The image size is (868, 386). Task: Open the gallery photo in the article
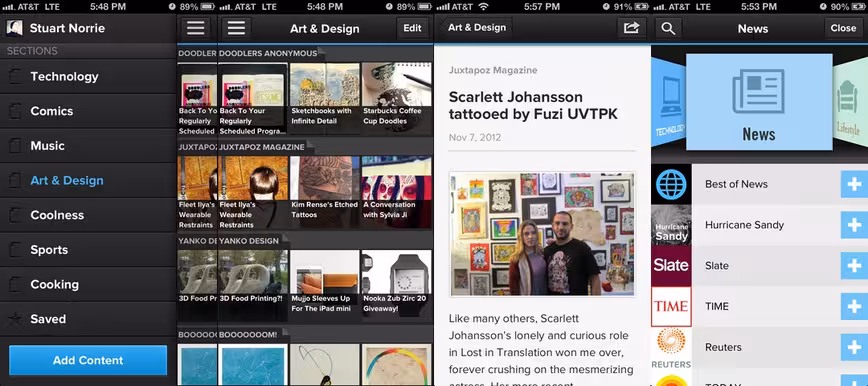pyautogui.click(x=542, y=234)
